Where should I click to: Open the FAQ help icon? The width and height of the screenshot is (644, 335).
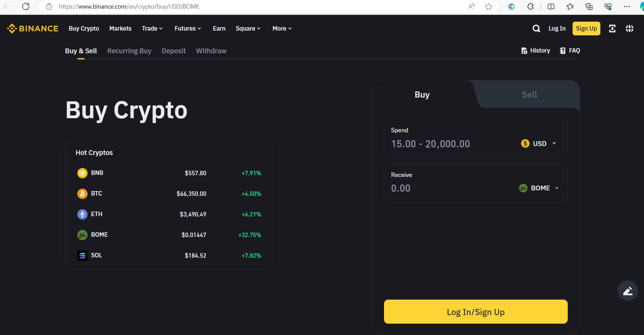click(569, 51)
